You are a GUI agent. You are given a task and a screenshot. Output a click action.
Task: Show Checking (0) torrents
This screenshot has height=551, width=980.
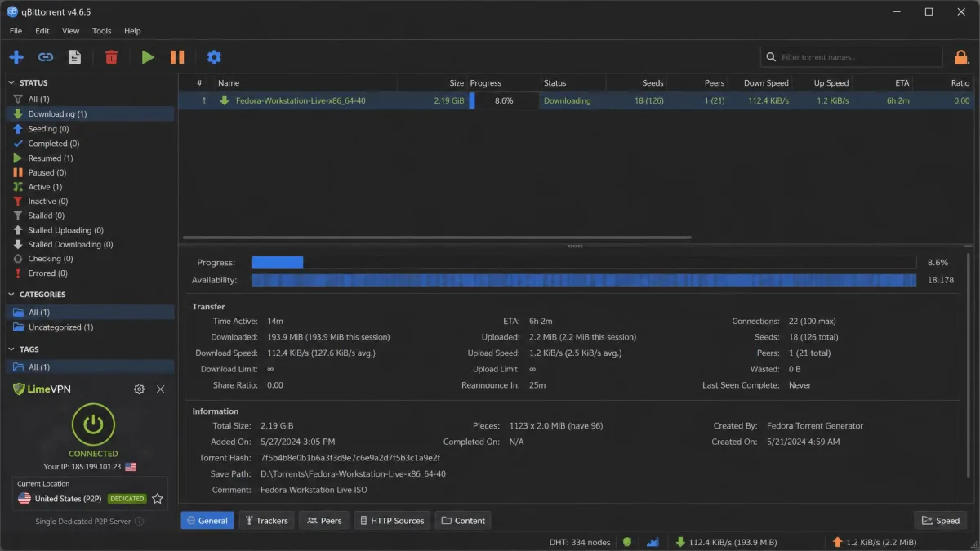click(90, 259)
